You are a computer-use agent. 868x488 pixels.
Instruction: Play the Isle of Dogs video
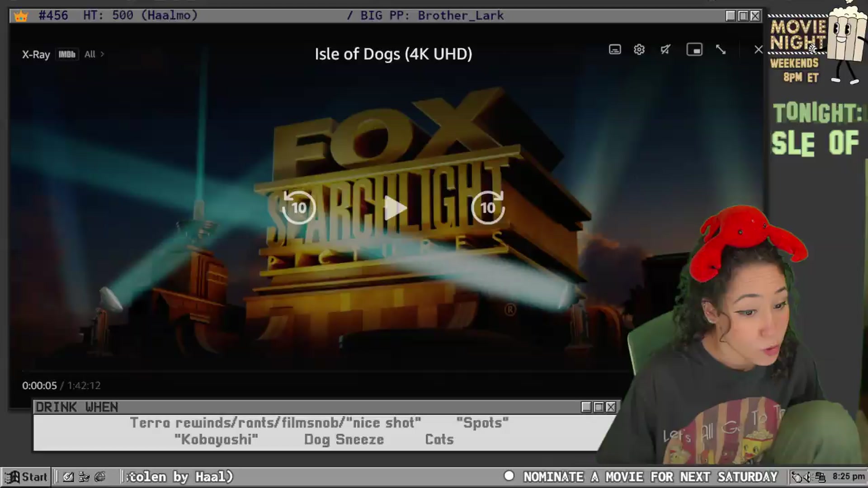point(395,208)
